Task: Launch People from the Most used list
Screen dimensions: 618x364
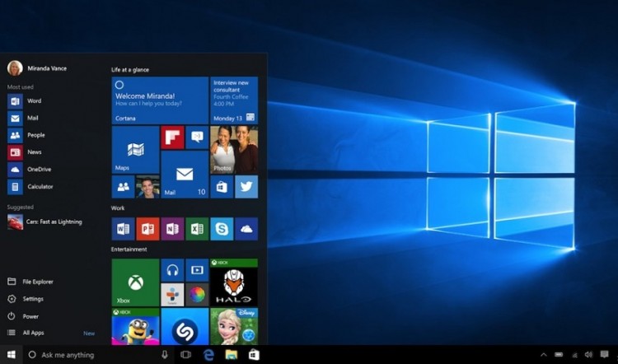Action: pos(26,135)
